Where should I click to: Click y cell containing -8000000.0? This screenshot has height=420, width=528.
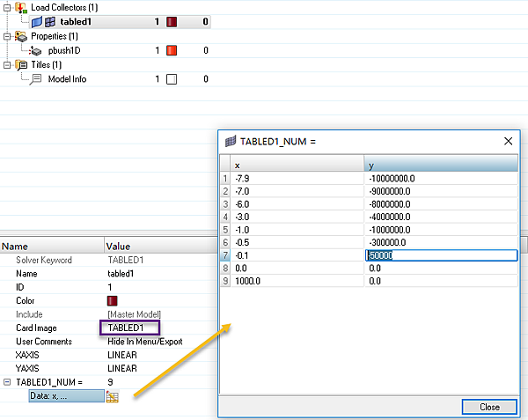[441, 204]
